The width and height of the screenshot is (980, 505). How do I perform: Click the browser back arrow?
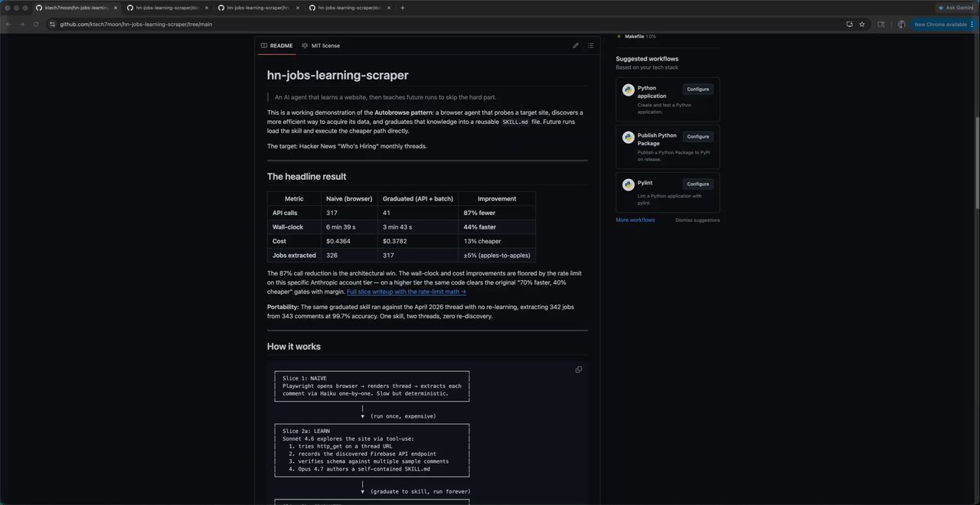coord(8,24)
